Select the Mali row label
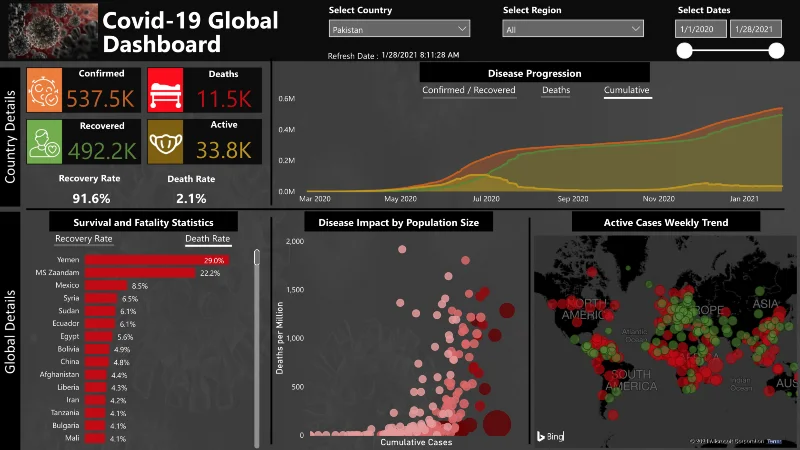This screenshot has height=450, width=800. [72, 438]
